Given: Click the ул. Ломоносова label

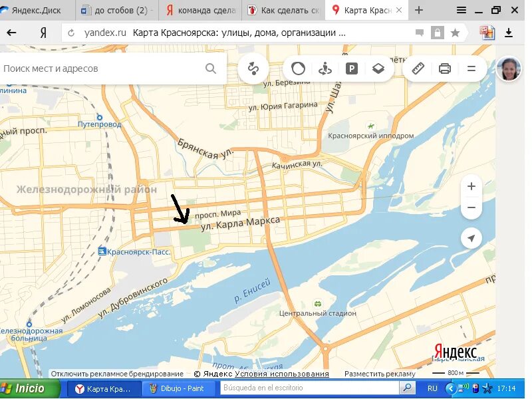Looking at the screenshot, I should click(86, 305).
